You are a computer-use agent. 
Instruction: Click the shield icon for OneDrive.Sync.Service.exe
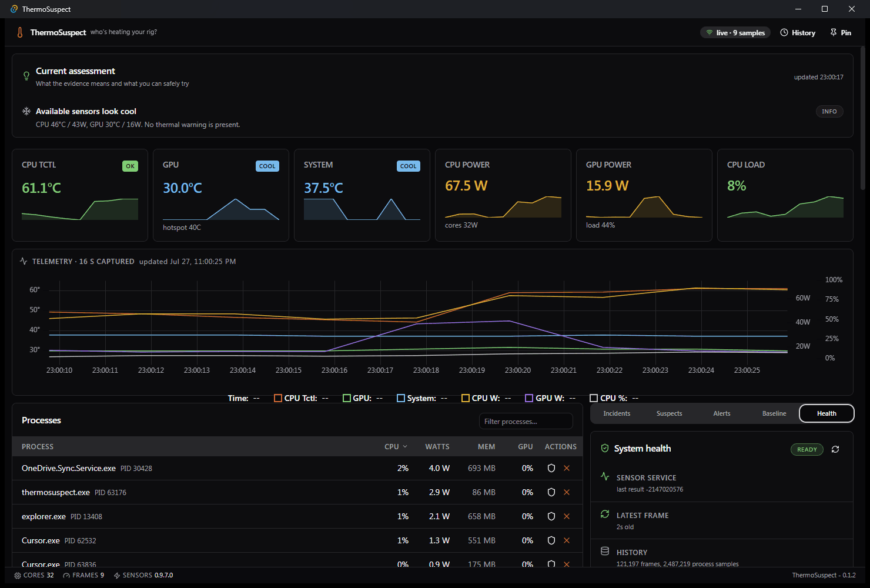coord(551,468)
